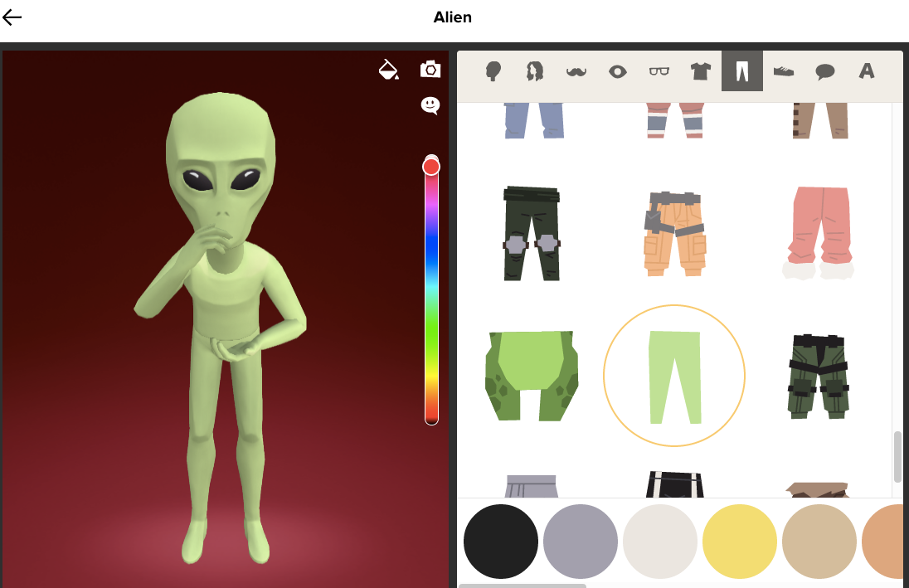Select orange cargo pants with holster

click(x=675, y=233)
